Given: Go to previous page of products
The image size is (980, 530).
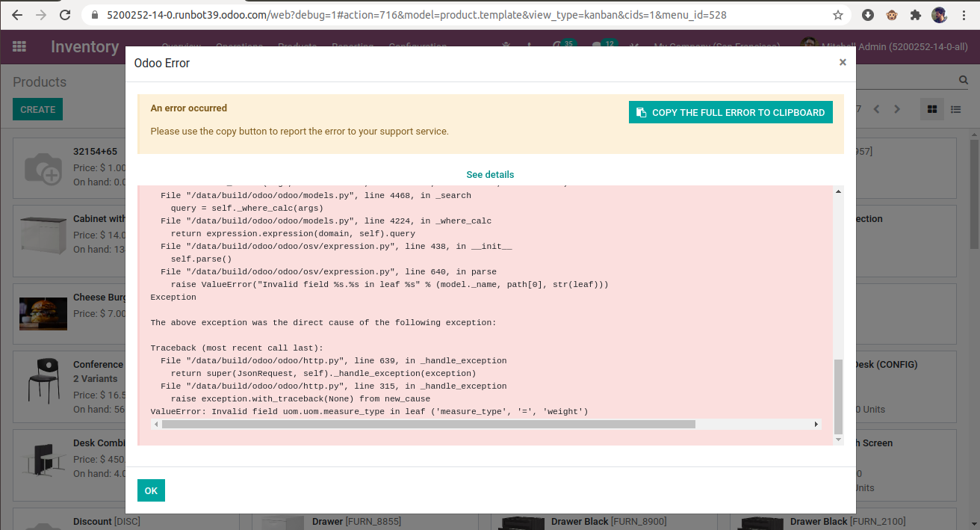Looking at the screenshot, I should [877, 109].
